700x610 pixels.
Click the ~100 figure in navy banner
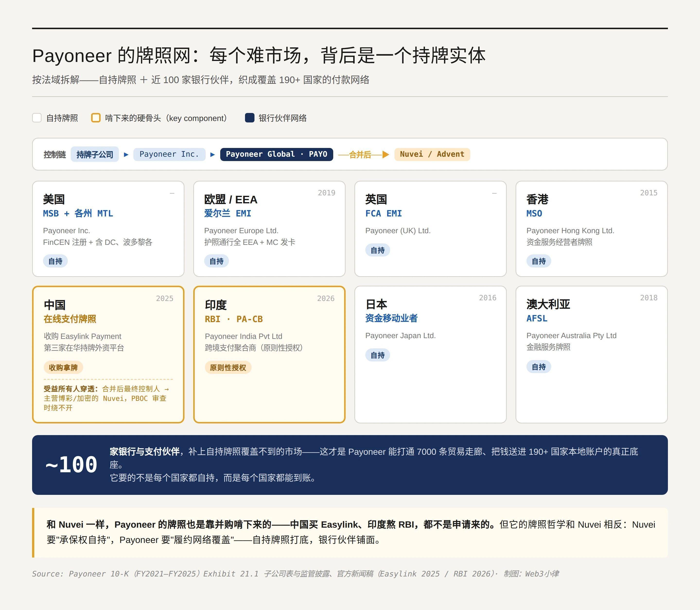[x=71, y=465]
